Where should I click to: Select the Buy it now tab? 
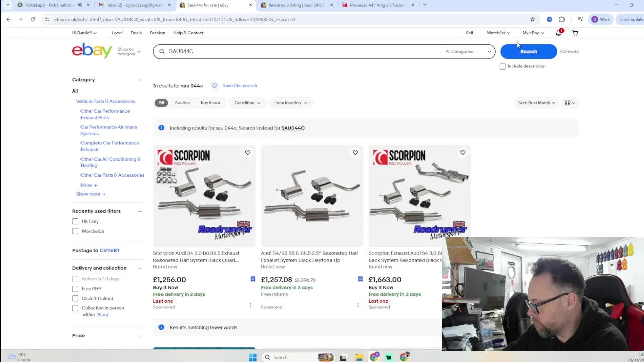click(210, 103)
